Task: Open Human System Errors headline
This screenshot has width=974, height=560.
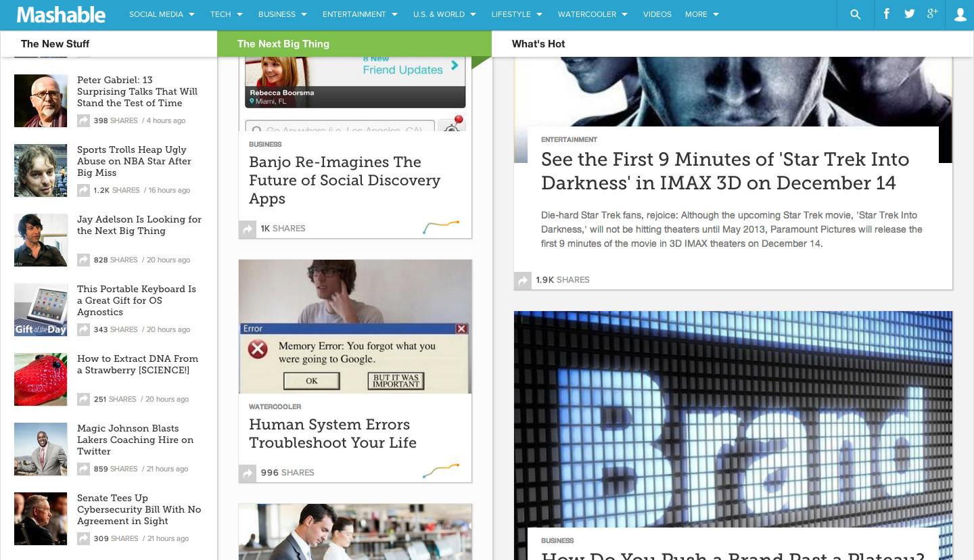Action: pyautogui.click(x=333, y=434)
